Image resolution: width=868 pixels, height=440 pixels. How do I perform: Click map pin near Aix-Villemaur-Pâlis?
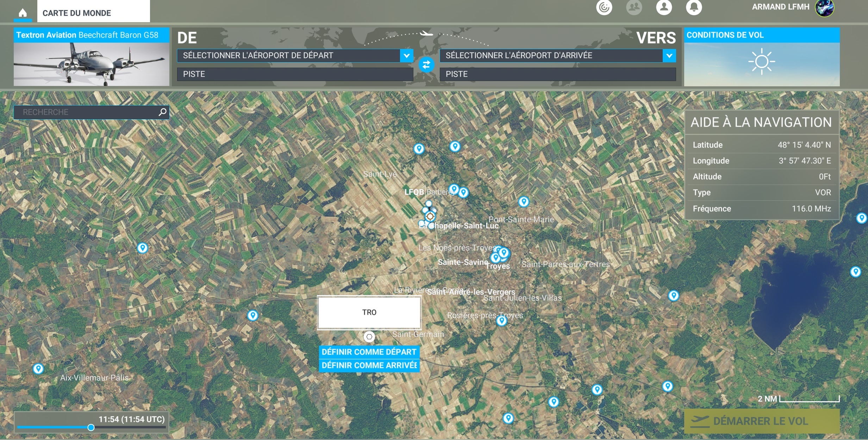tap(38, 368)
